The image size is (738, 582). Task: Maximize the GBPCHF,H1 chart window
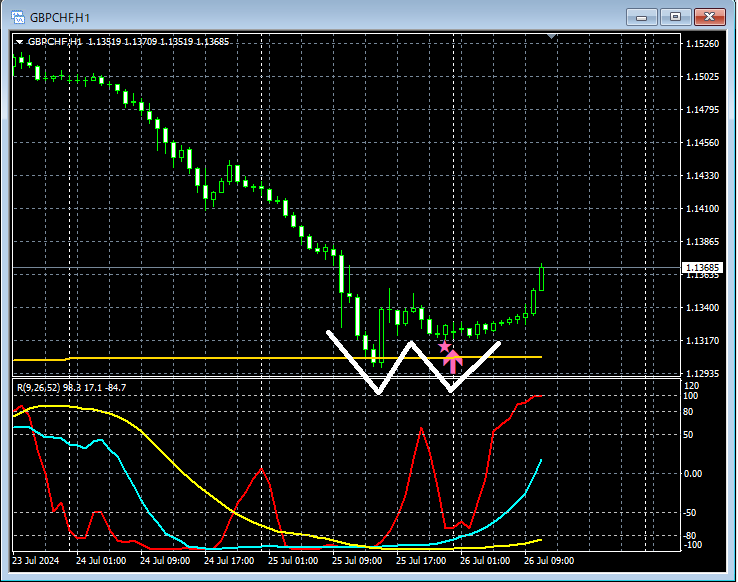(676, 17)
